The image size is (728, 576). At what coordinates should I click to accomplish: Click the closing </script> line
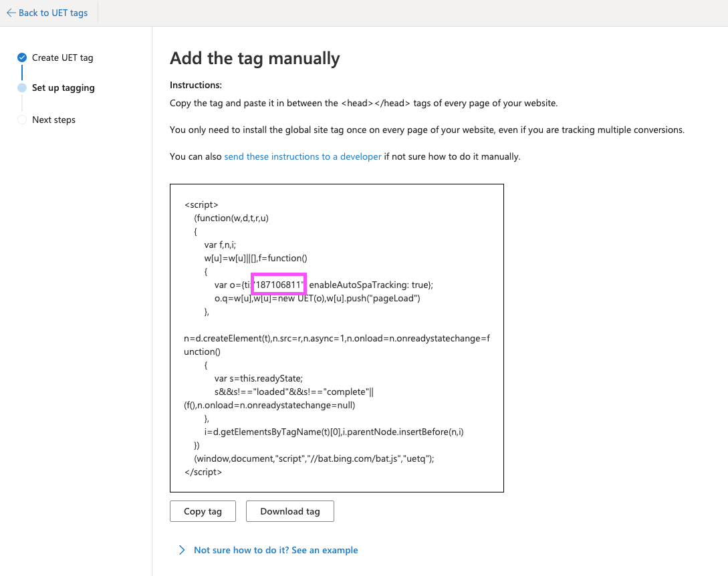tap(203, 472)
